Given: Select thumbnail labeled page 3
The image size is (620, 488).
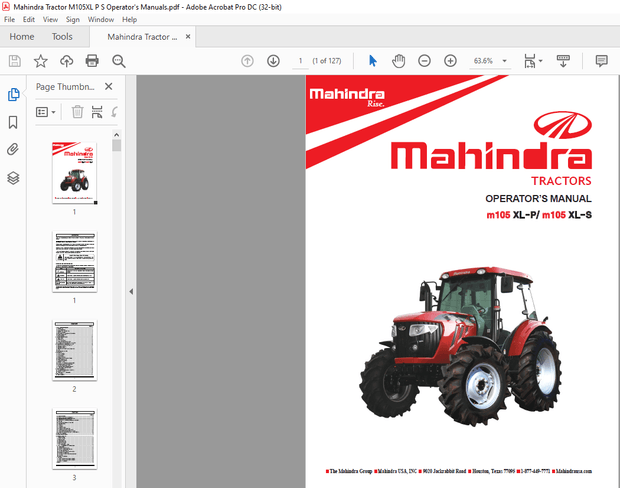Looking at the screenshot, I should [74, 439].
